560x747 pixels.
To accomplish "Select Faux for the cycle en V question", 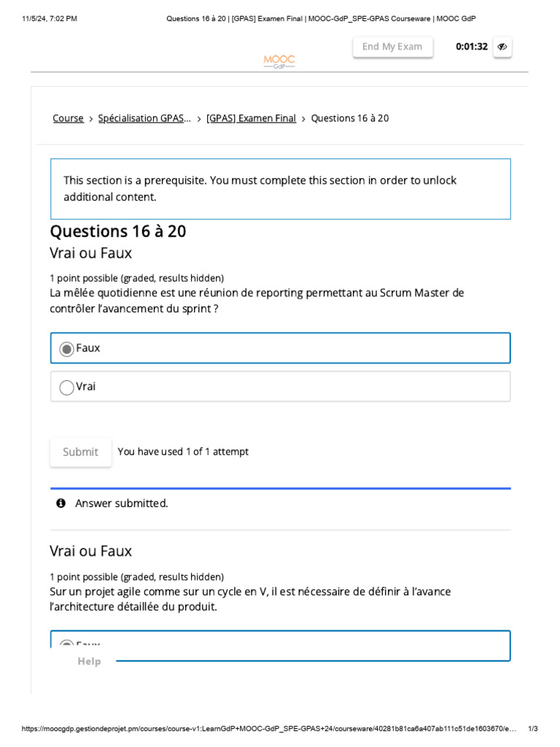I will click(67, 645).
